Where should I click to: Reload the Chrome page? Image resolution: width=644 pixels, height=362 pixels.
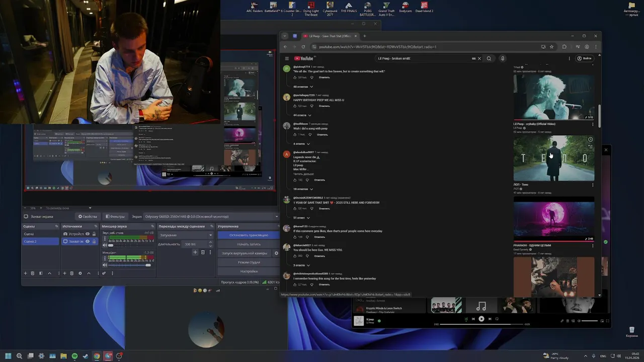point(303,47)
